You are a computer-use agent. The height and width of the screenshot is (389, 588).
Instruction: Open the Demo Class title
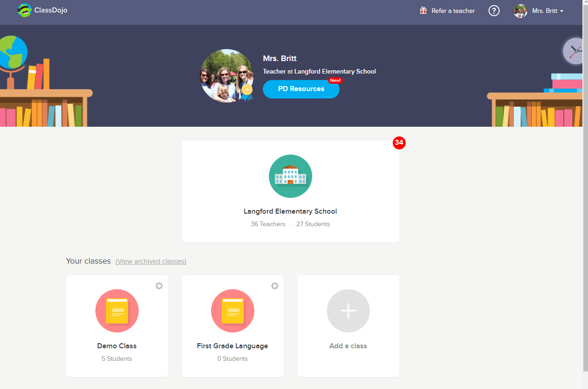click(x=117, y=346)
